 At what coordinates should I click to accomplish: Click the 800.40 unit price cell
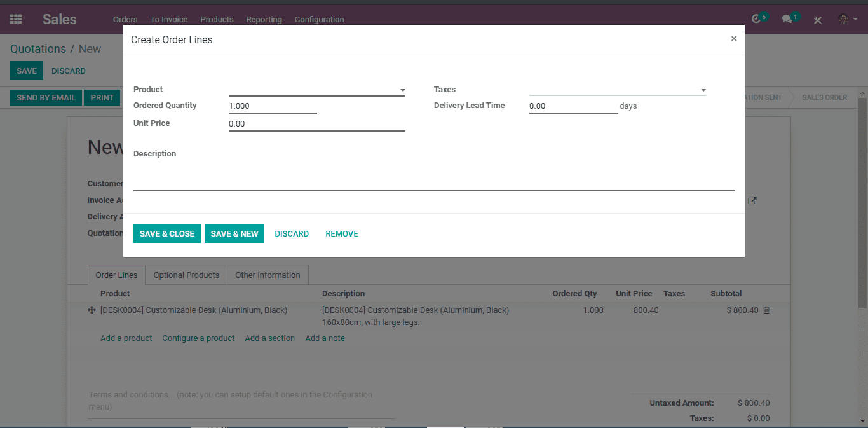click(x=646, y=310)
